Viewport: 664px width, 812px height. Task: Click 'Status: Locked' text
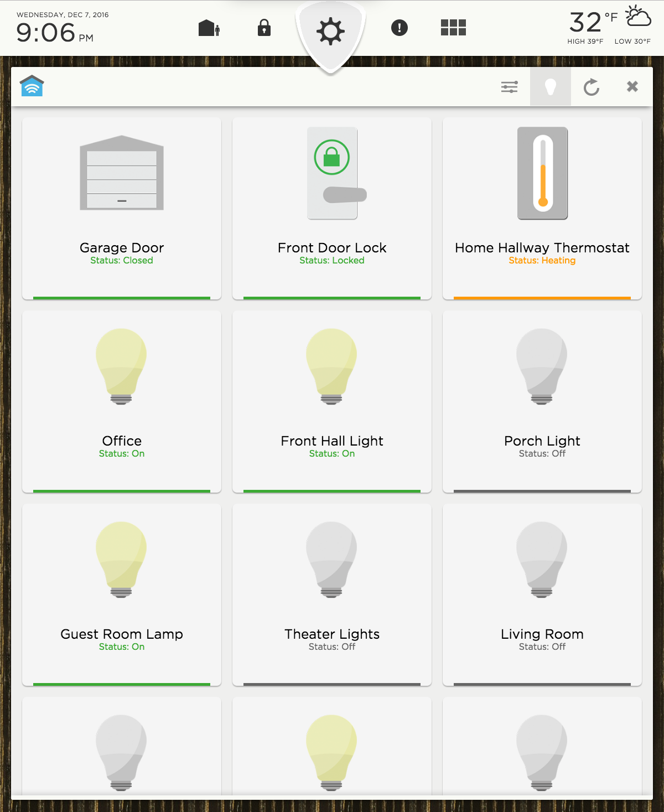pos(332,260)
